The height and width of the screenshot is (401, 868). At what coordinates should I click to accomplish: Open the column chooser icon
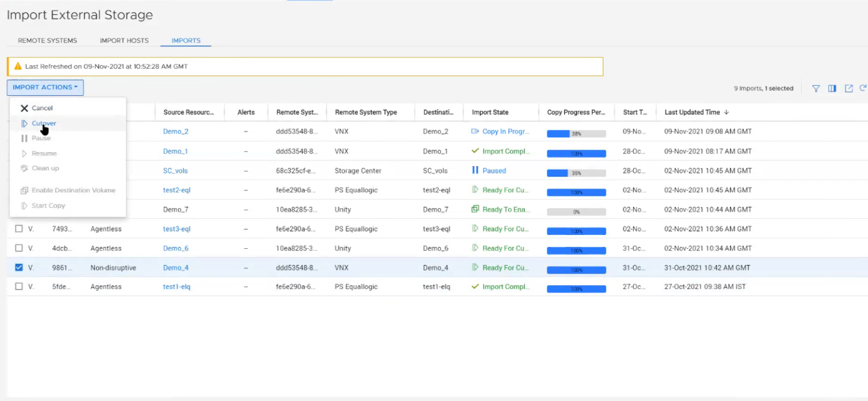point(832,88)
